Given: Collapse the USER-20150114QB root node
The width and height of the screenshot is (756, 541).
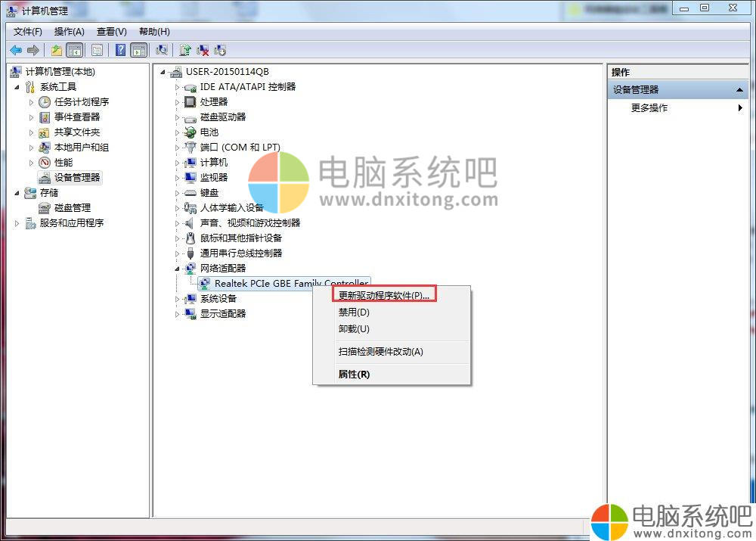Looking at the screenshot, I should coord(163,73).
